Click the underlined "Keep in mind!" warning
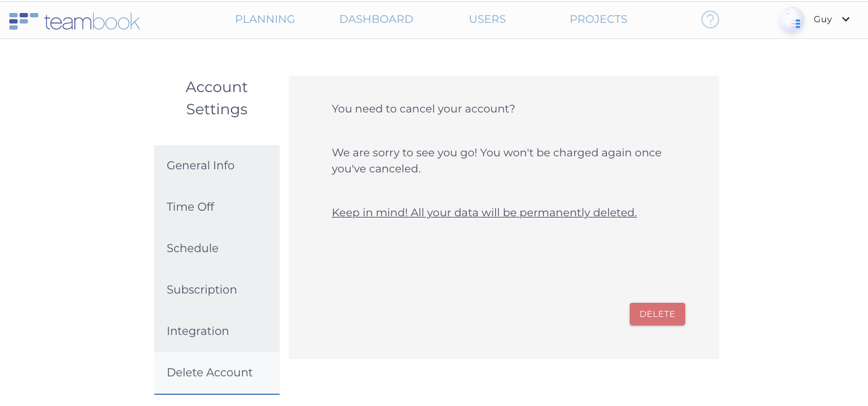This screenshot has width=868, height=406. [x=484, y=213]
